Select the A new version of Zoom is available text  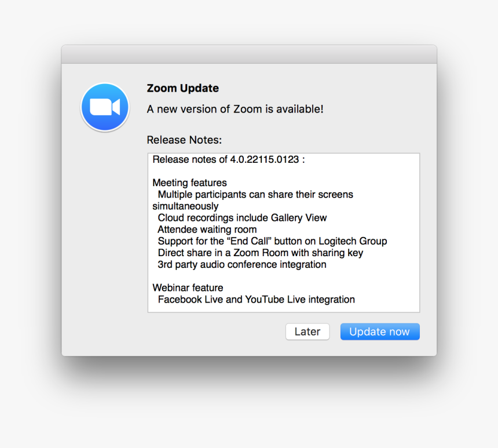(x=235, y=109)
